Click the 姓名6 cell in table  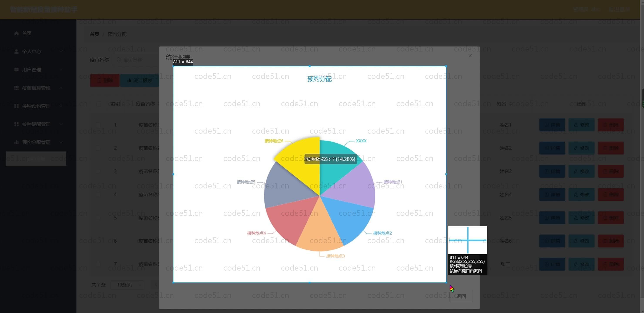point(505,241)
